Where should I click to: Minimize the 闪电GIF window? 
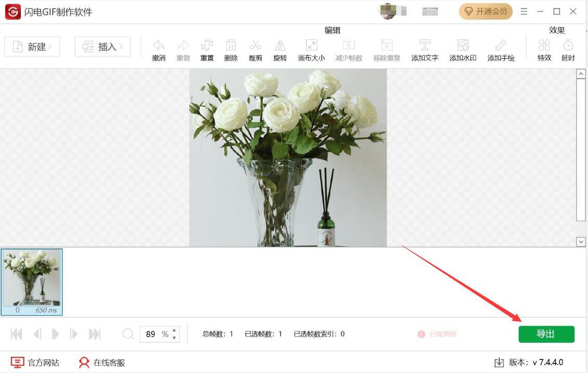click(541, 11)
